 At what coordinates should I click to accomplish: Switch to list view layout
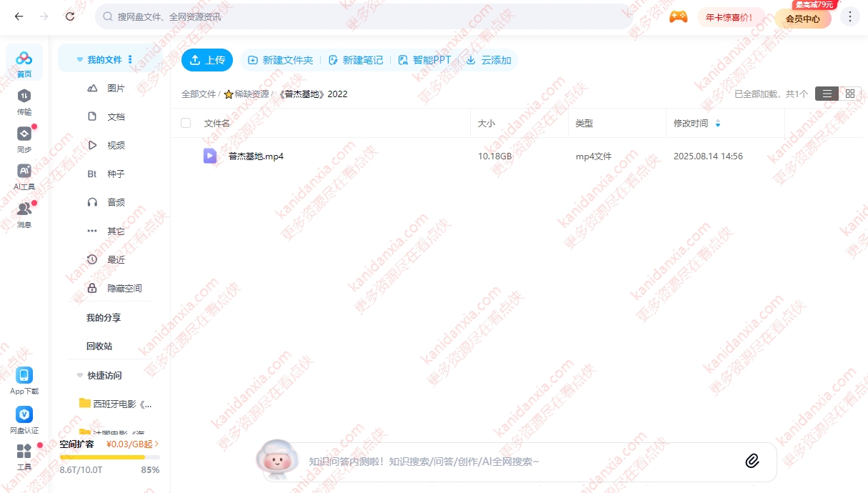click(x=827, y=94)
